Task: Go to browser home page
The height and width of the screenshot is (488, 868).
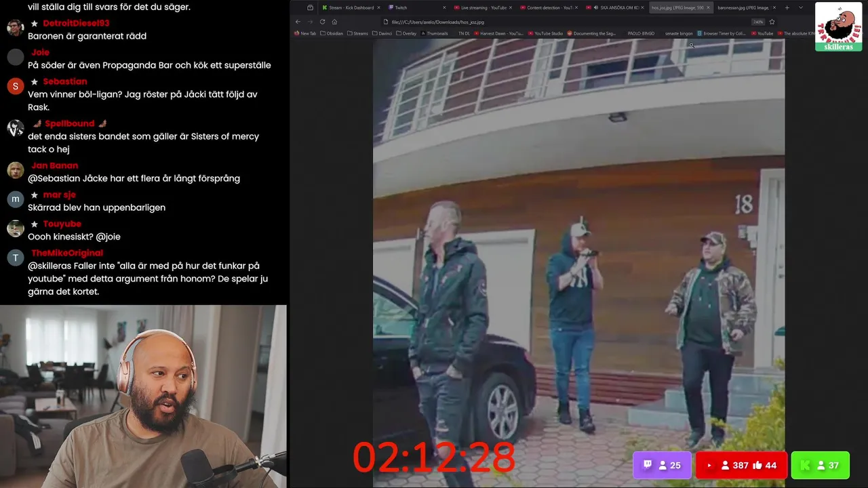Action: tap(334, 22)
